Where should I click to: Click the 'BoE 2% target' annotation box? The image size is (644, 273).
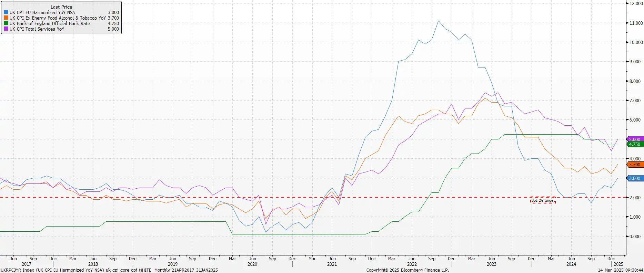pyautogui.click(x=543, y=200)
